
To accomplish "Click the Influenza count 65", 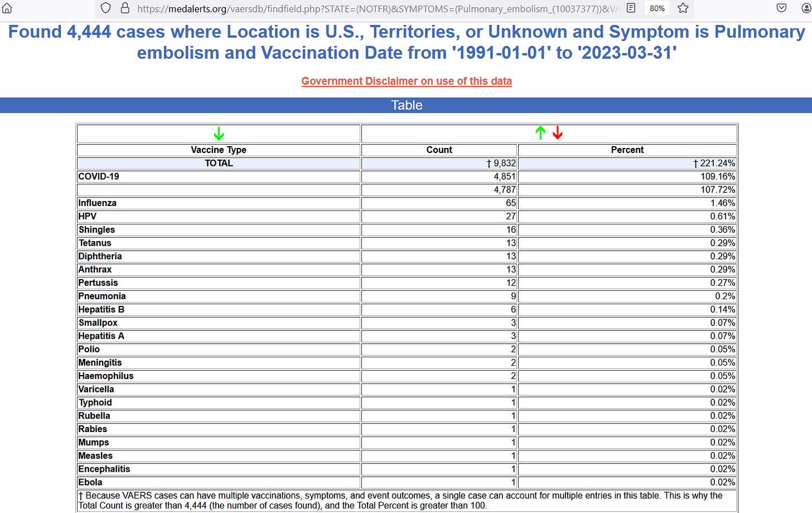I will tap(511, 203).
